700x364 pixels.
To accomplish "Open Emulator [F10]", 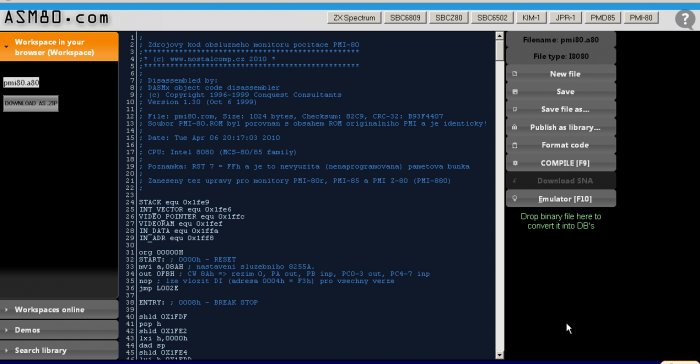I will [x=561, y=199].
